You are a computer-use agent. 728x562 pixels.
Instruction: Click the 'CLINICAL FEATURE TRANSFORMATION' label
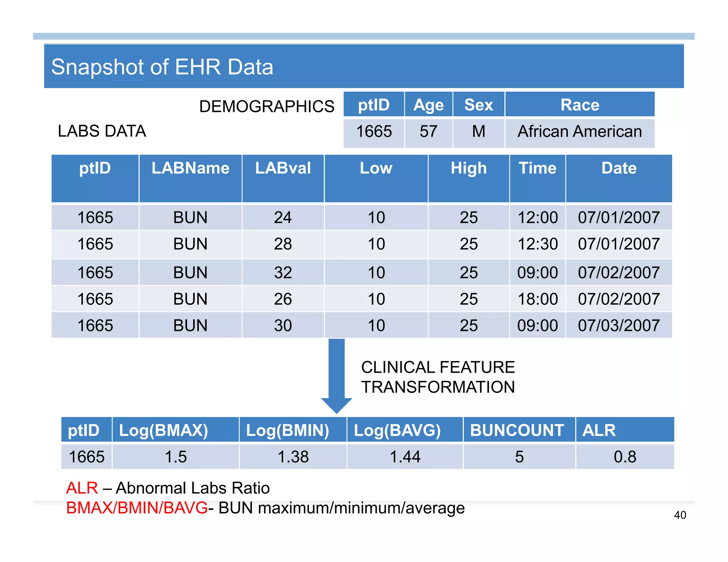438,377
